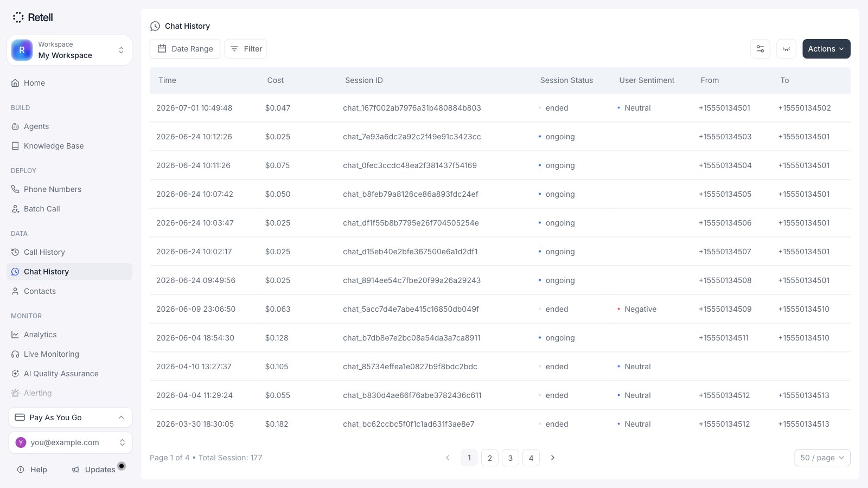Expand the My Workspace switcher
Image resolution: width=868 pixels, height=488 pixels.
pos(69,50)
